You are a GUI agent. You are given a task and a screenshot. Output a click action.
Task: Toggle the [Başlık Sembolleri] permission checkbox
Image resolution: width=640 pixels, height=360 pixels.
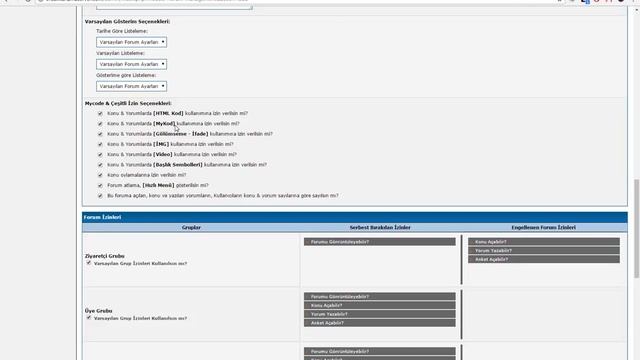(100, 165)
